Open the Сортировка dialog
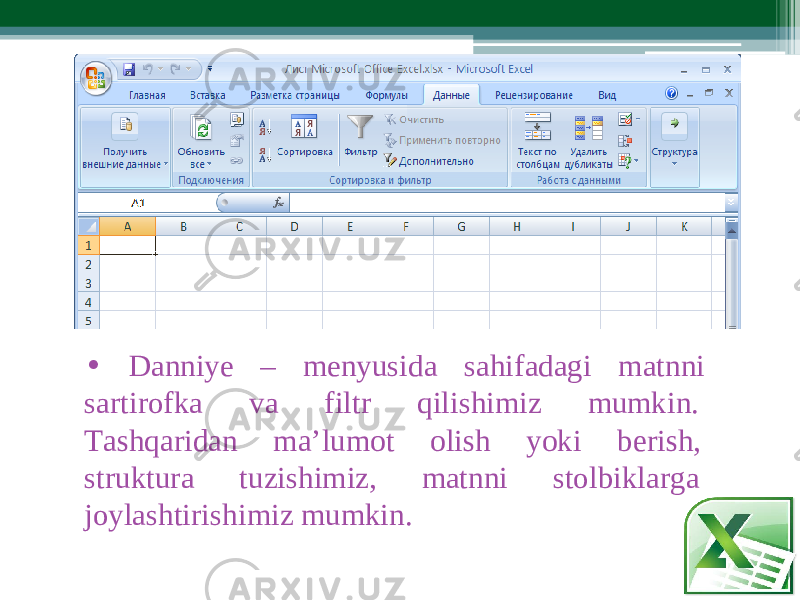Viewport: 800px width, 600px height. point(305,136)
